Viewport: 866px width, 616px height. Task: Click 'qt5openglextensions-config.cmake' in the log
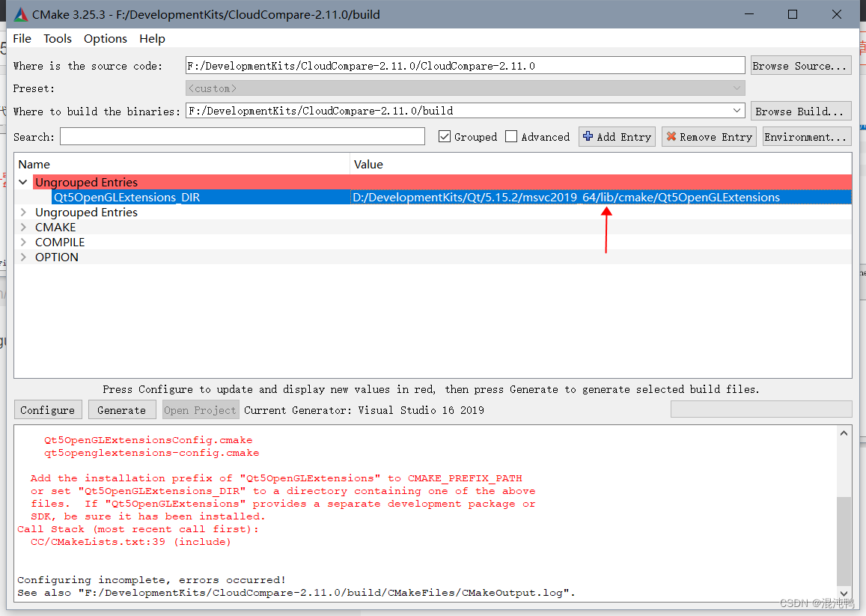tap(151, 453)
